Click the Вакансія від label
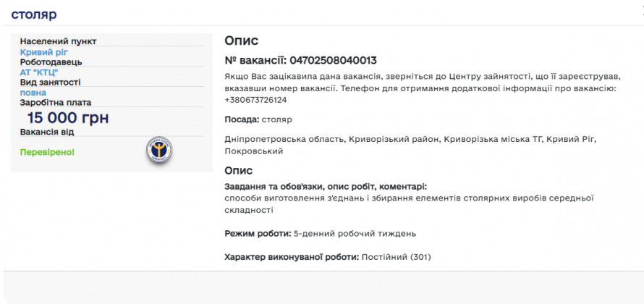The height and width of the screenshot is (304, 644). click(x=47, y=132)
